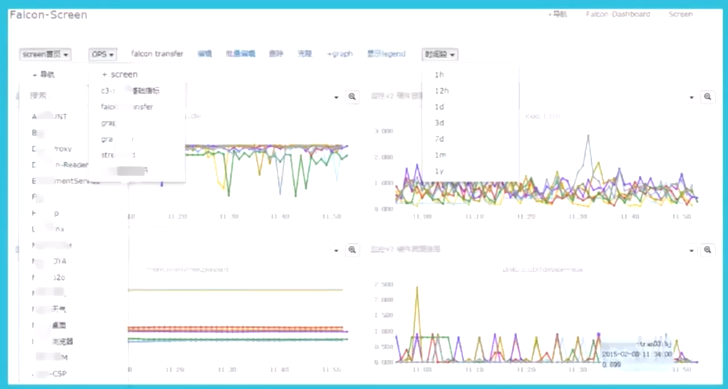
Task: Open the caret menu on the disk io graph
Action: 691,251
